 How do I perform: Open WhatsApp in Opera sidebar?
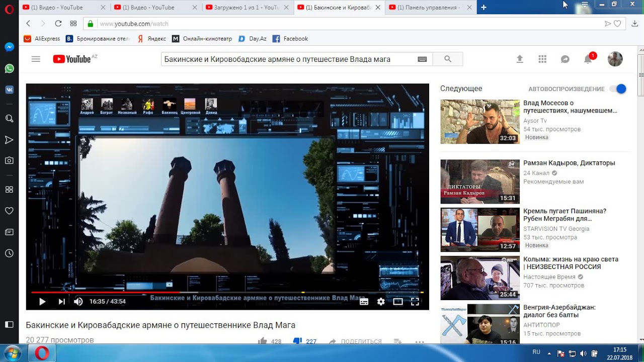9,68
